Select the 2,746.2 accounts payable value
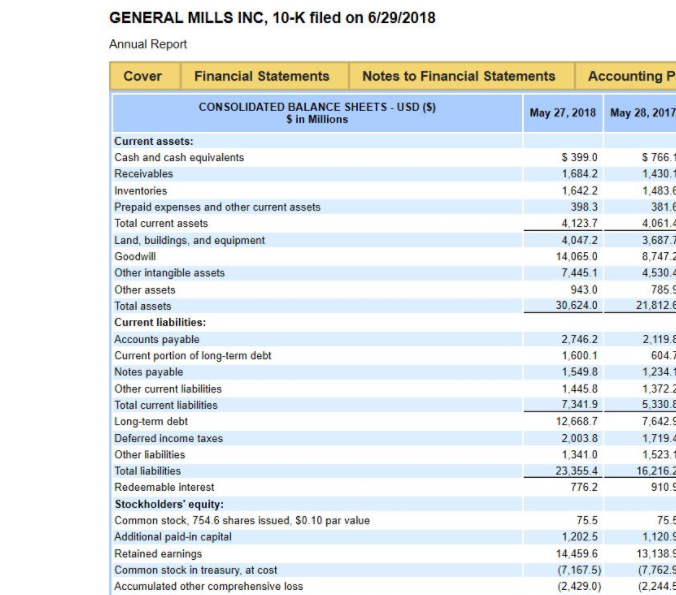 (x=579, y=339)
